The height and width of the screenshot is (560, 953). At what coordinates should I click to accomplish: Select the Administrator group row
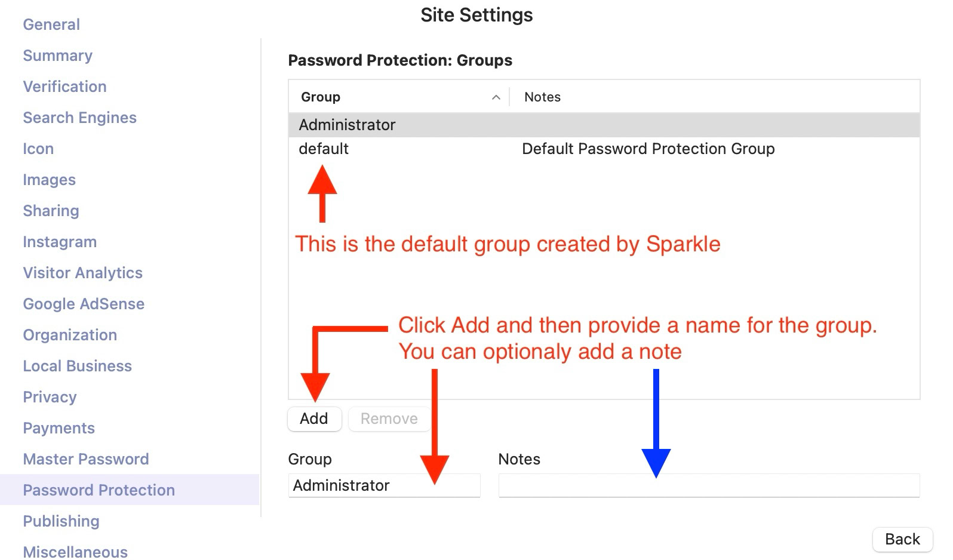pos(603,125)
